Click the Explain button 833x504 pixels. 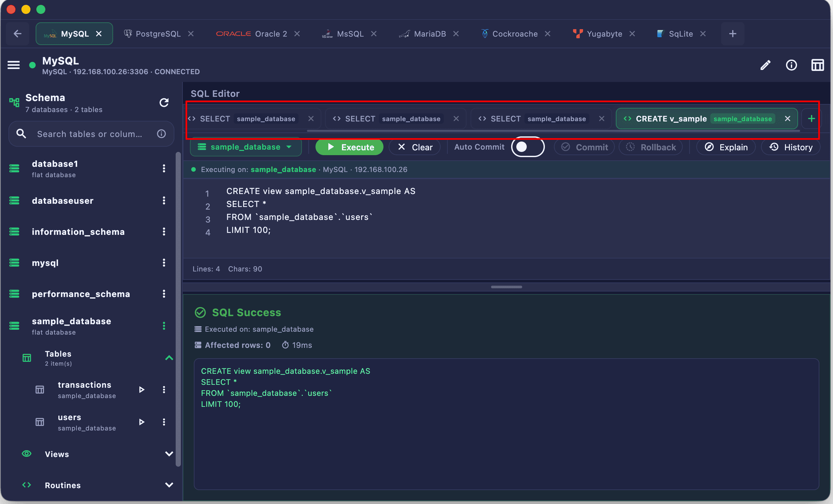(x=726, y=147)
